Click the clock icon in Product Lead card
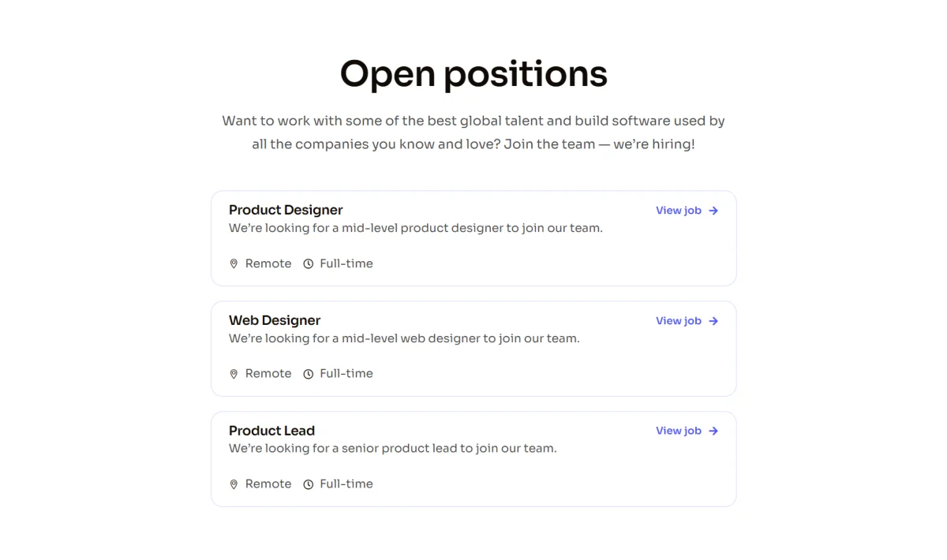This screenshot has height=560, width=947. pos(309,484)
